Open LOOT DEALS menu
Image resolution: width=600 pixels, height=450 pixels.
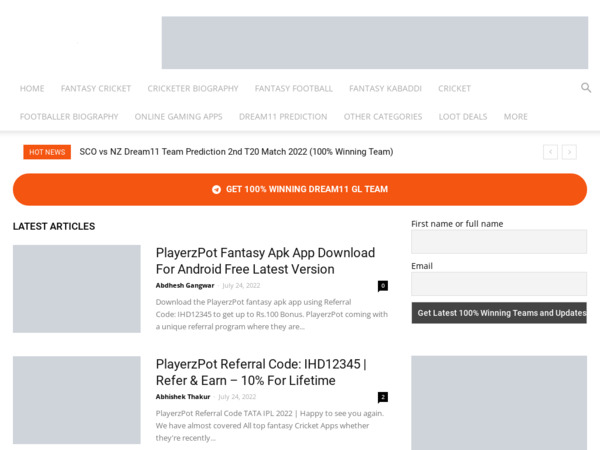[463, 117]
